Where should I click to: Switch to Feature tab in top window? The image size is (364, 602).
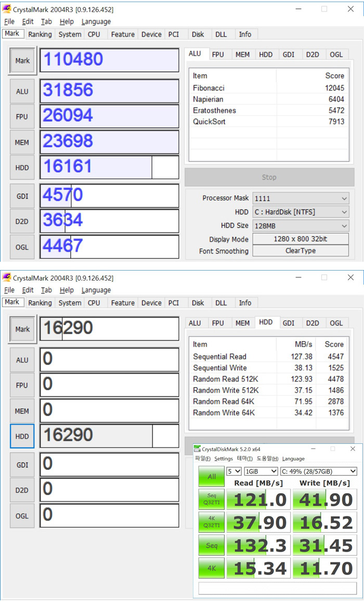click(x=123, y=34)
